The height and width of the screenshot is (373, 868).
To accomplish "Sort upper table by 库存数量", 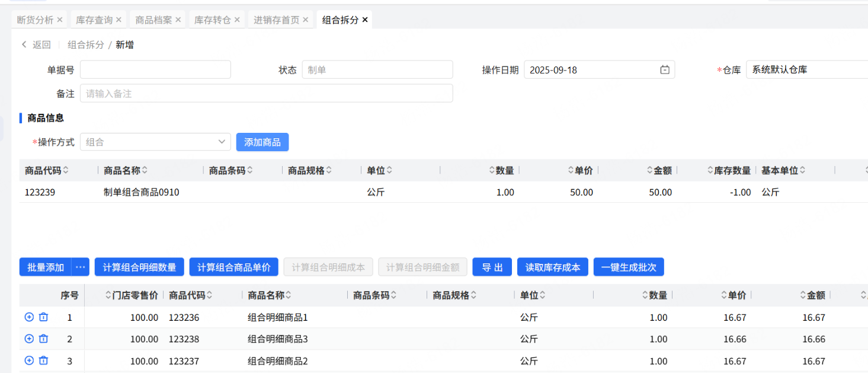I will point(710,170).
